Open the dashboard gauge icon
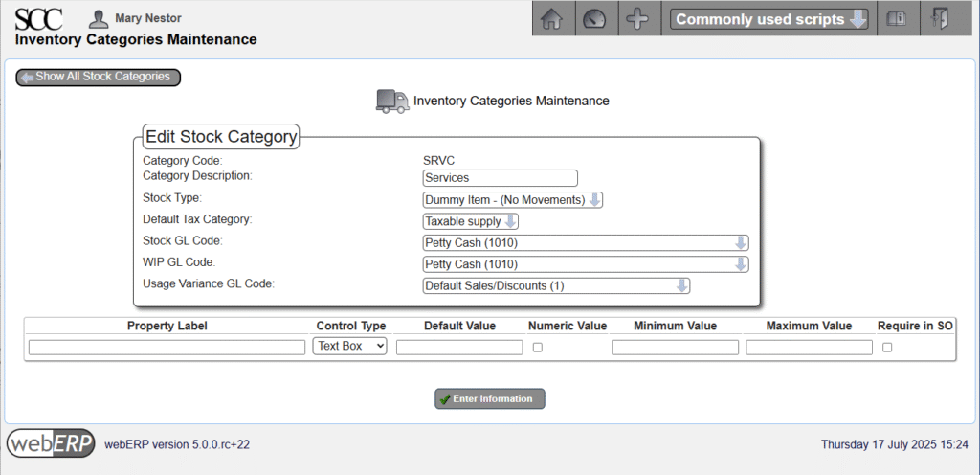Image resolution: width=980 pixels, height=475 pixels. [594, 19]
